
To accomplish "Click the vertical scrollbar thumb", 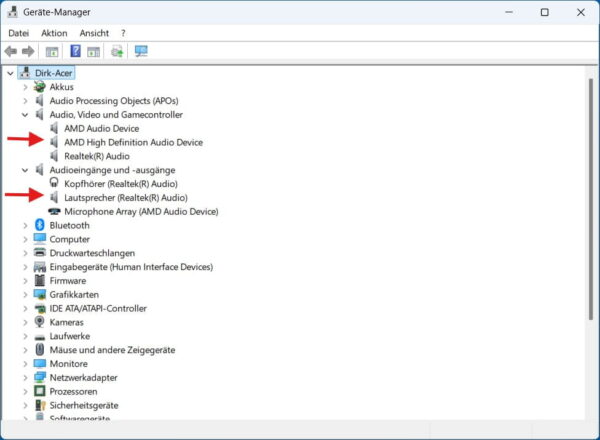I will pyautogui.click(x=590, y=199).
